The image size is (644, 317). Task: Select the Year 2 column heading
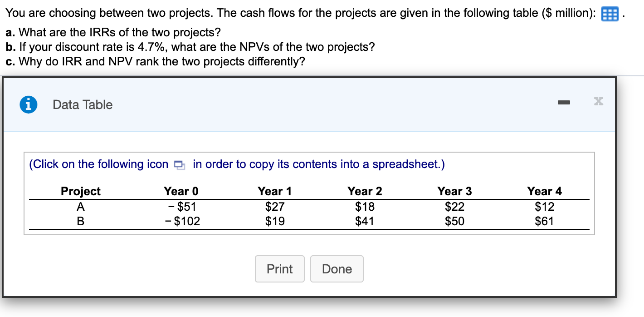coord(364,191)
